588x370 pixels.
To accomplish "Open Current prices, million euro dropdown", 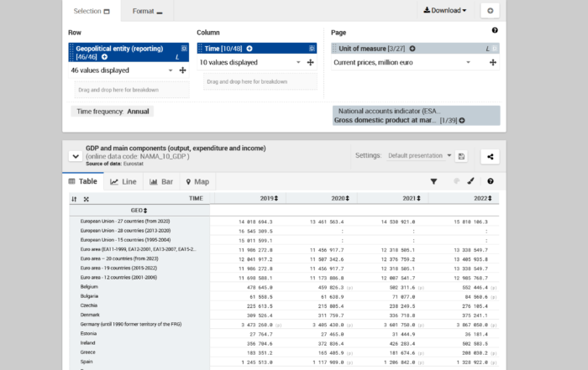I will click(468, 63).
